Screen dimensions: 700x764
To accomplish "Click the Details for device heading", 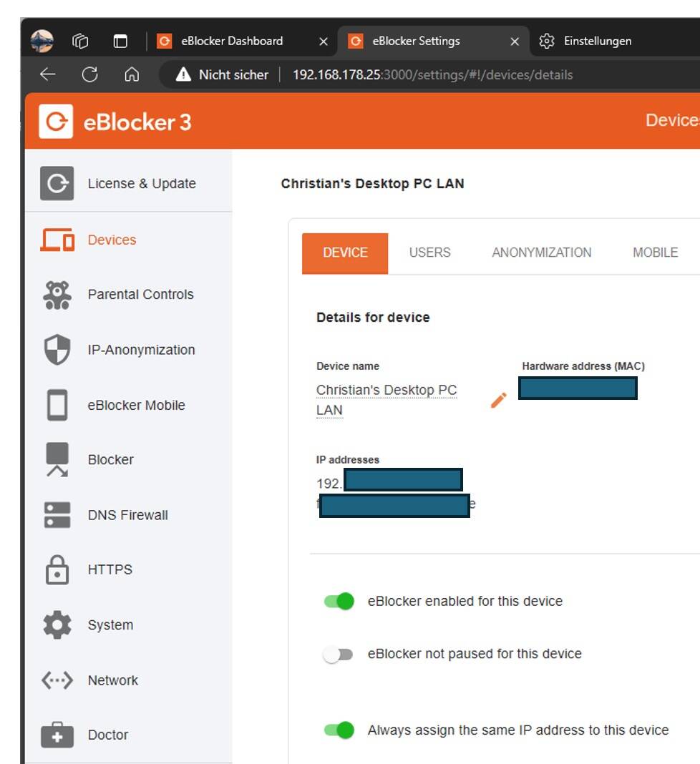I will click(373, 317).
